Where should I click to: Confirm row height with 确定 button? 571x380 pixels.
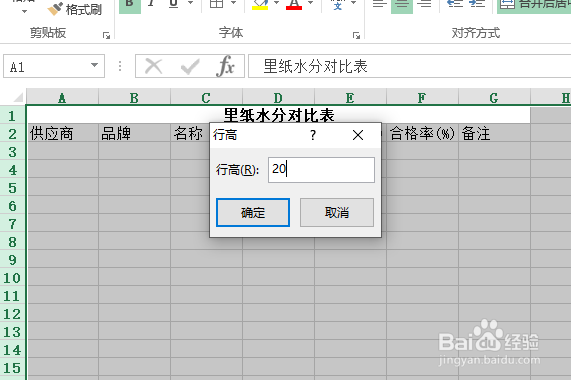click(x=253, y=212)
